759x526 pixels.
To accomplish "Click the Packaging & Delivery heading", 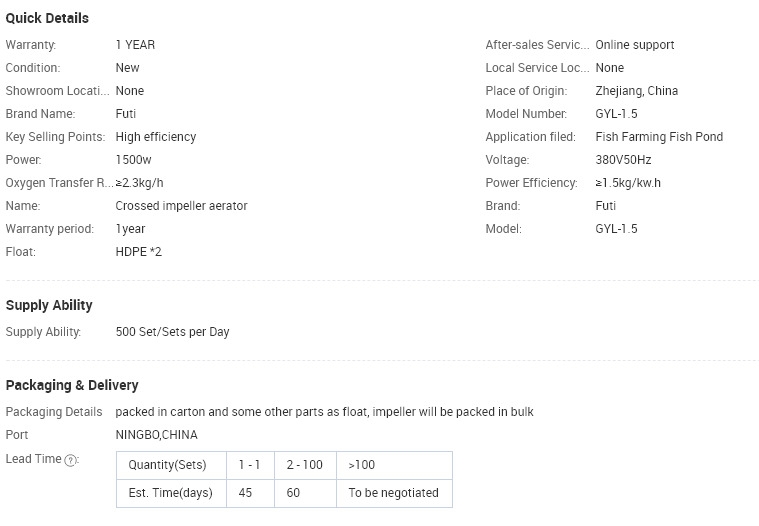I will [x=72, y=385].
